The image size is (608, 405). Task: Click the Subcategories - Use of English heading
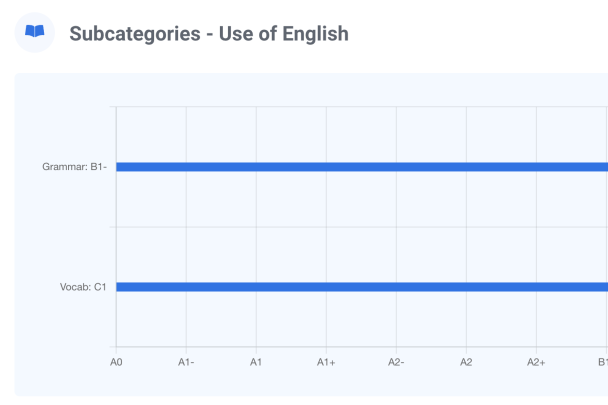click(x=208, y=35)
